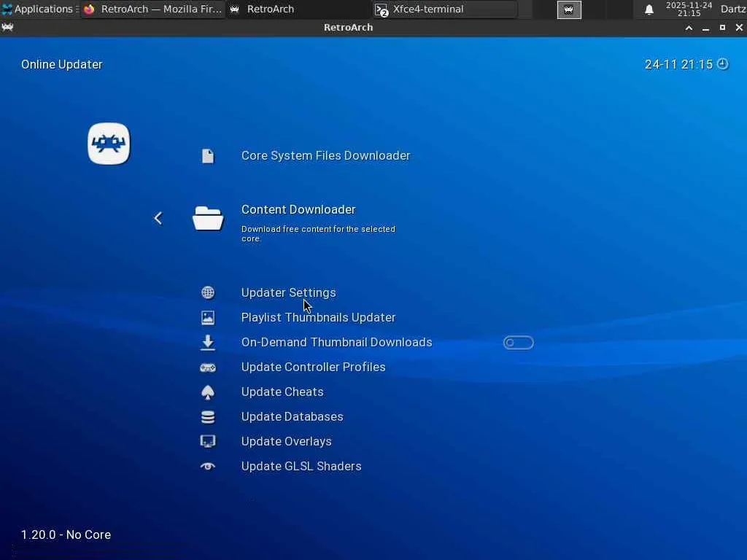Run Update Overlays

[286, 441]
